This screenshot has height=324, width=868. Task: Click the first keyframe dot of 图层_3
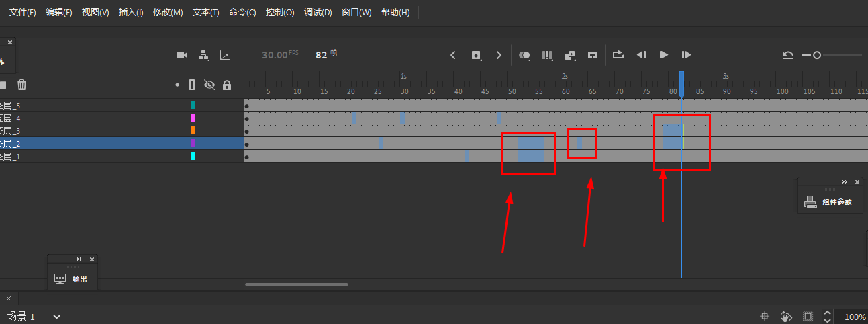(247, 132)
